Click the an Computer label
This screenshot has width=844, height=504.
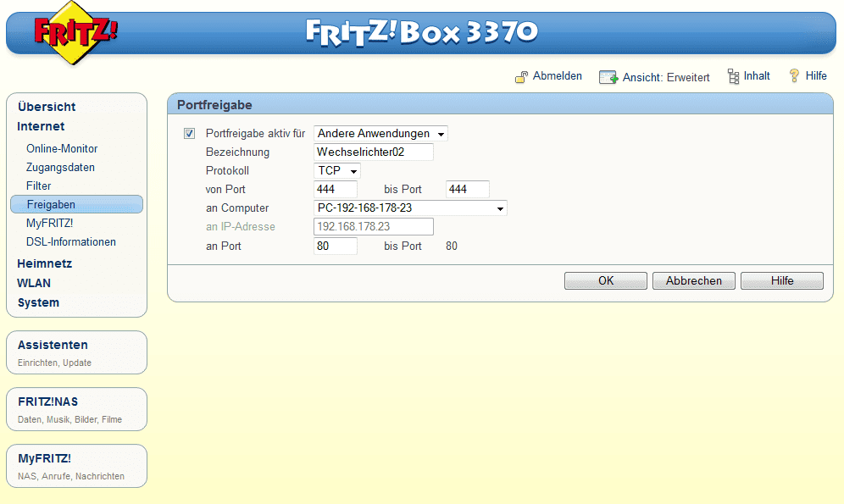[x=236, y=208]
